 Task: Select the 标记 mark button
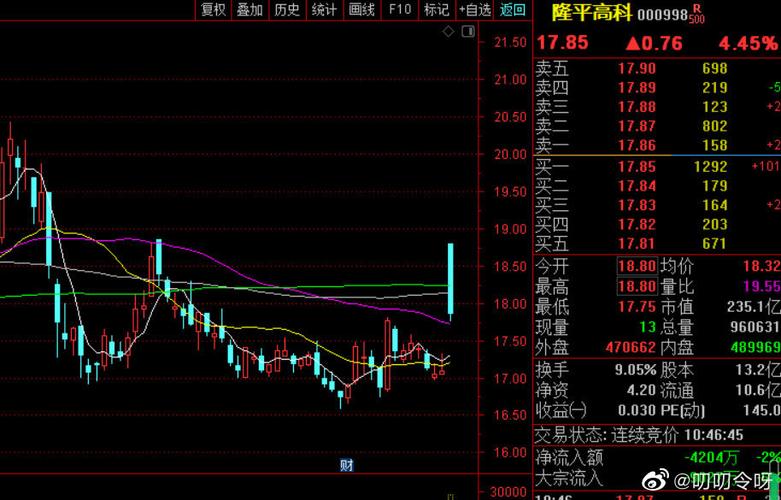[x=436, y=9]
